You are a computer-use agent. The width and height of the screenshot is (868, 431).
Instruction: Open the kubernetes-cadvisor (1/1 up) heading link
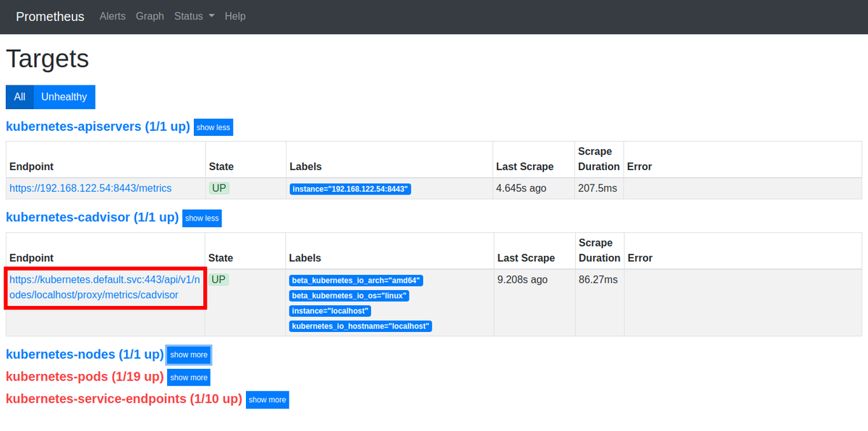pyautogui.click(x=92, y=217)
